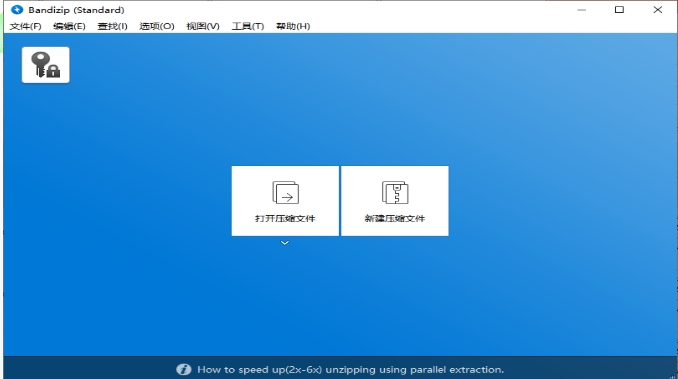
Task: Maximize the Bandizip window
Action: 619,10
